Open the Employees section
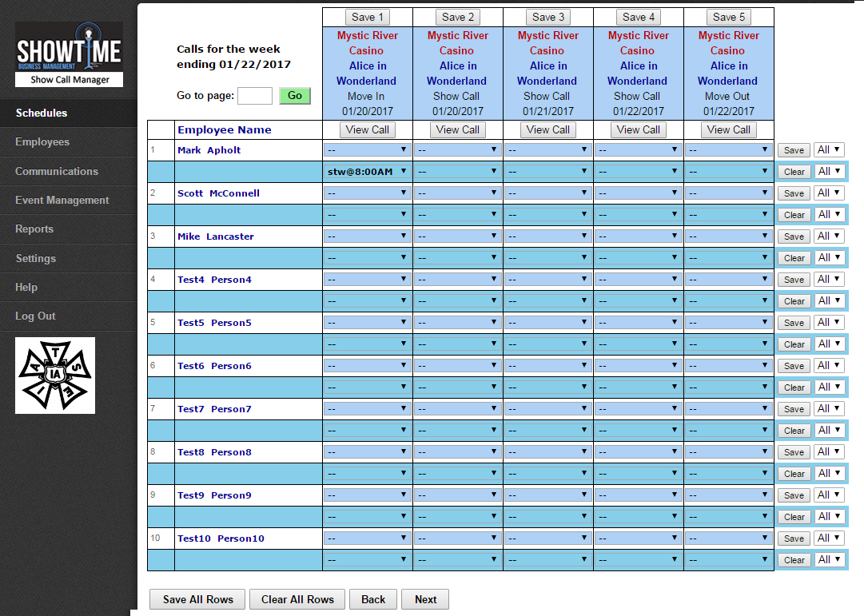The height and width of the screenshot is (616, 864). point(42,141)
